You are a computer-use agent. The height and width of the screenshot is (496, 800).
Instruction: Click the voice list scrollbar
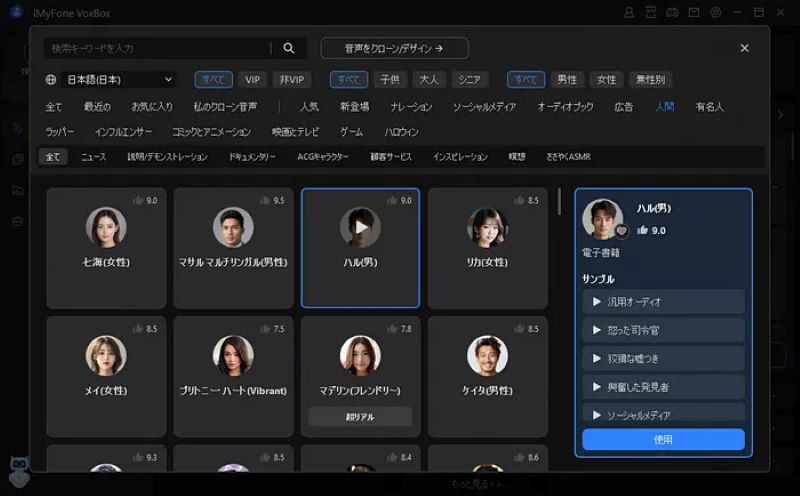pyautogui.click(x=559, y=202)
